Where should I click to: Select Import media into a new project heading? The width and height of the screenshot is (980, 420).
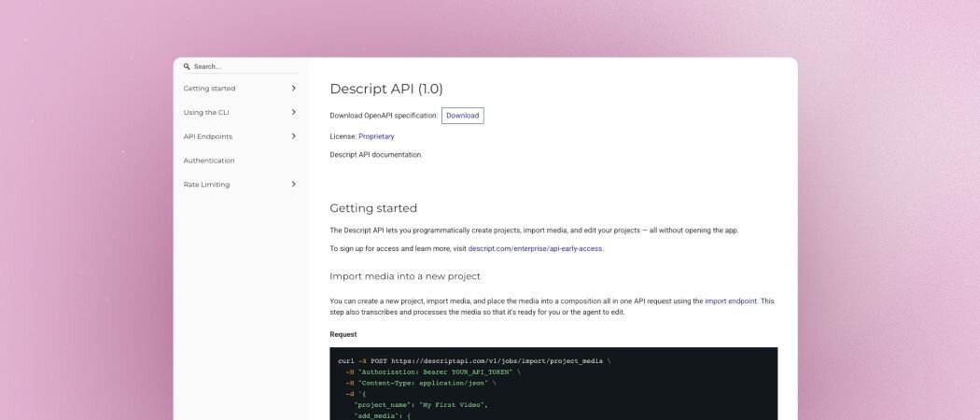[405, 276]
